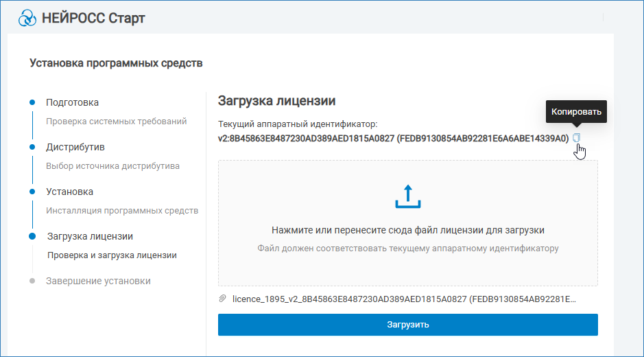
Task: Click the step marker beside Установка
Action: (x=32, y=192)
